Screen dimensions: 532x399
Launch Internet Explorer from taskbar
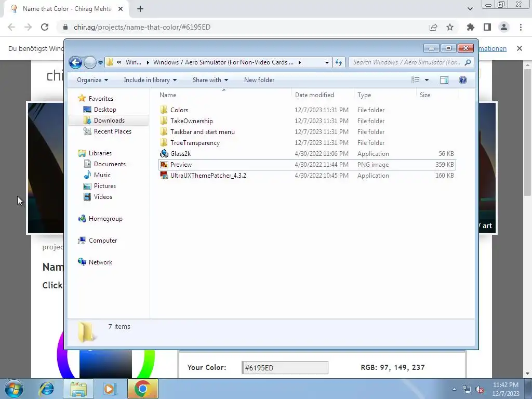point(46,389)
